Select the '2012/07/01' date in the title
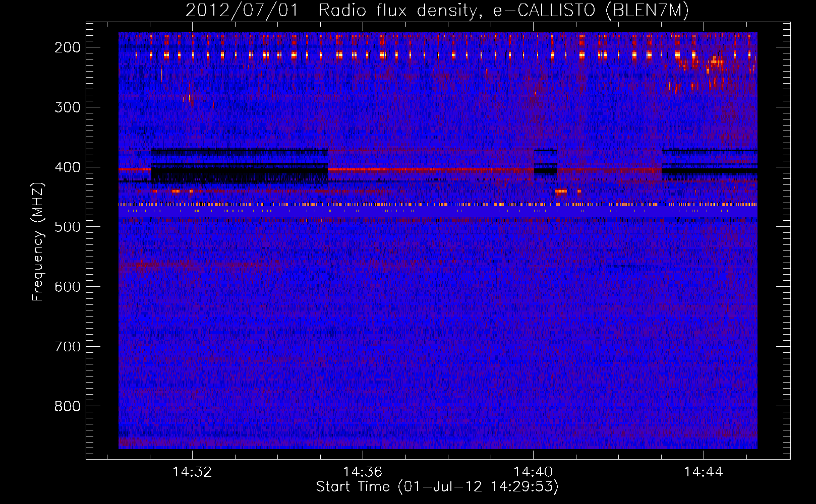 [x=242, y=11]
